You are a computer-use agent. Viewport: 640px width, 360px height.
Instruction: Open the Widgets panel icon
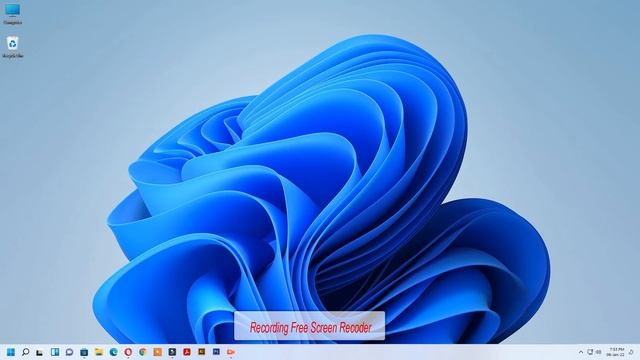55,352
